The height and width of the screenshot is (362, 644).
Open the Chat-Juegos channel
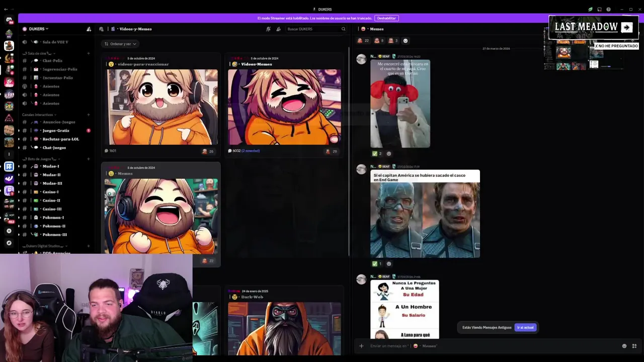tap(55, 148)
